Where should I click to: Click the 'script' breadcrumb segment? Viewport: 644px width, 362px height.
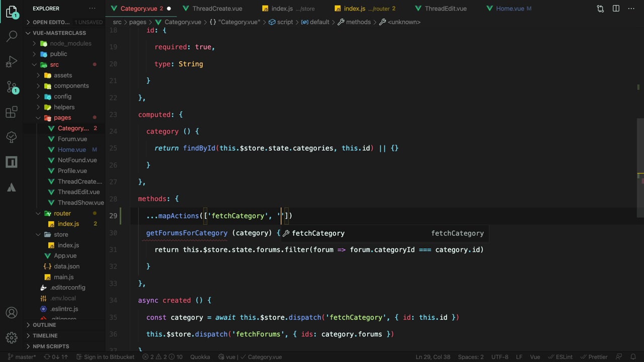coord(281,22)
